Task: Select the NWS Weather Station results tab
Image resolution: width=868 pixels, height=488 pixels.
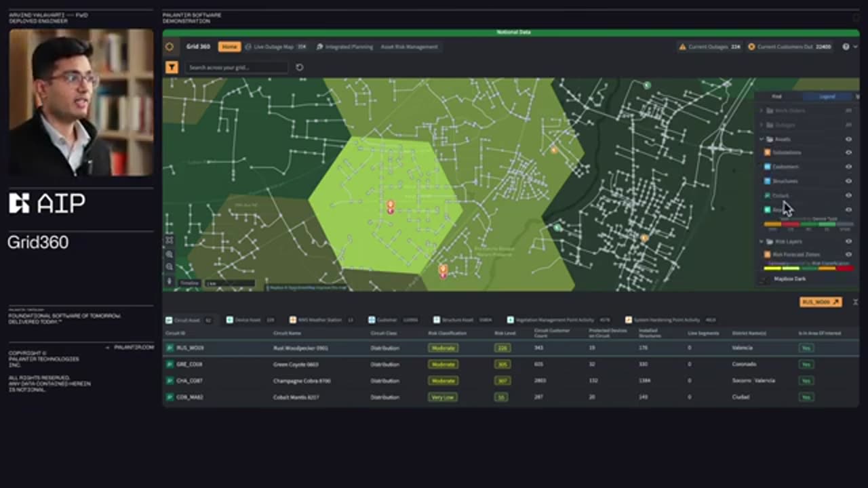Action: tap(321, 320)
